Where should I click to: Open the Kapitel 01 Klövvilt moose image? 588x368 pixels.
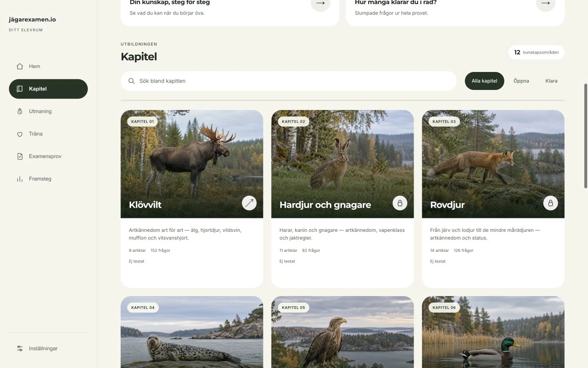tap(192, 164)
